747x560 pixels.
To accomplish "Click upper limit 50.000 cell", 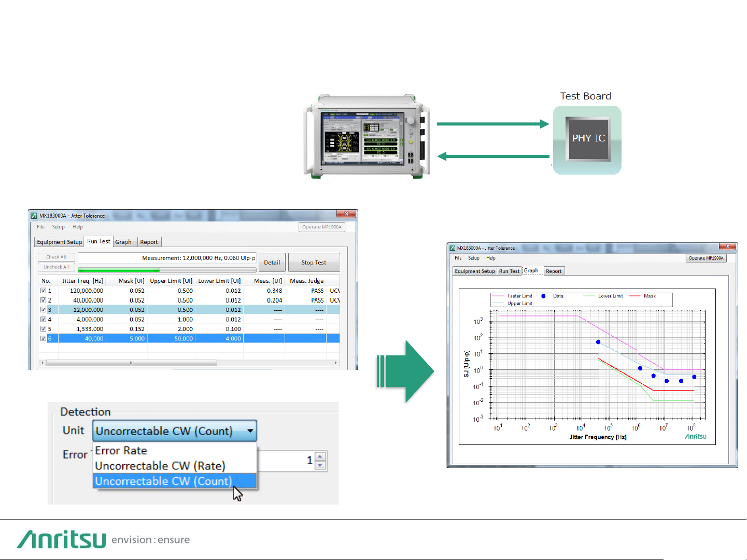I will pyautogui.click(x=184, y=339).
